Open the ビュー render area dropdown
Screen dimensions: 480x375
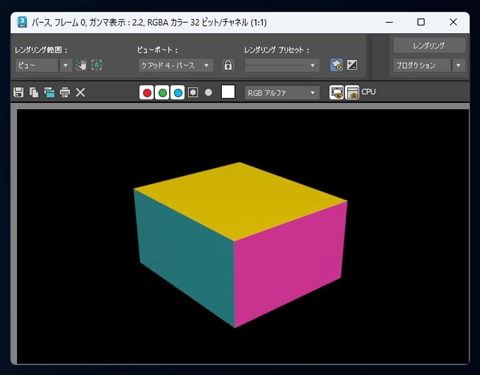43,65
